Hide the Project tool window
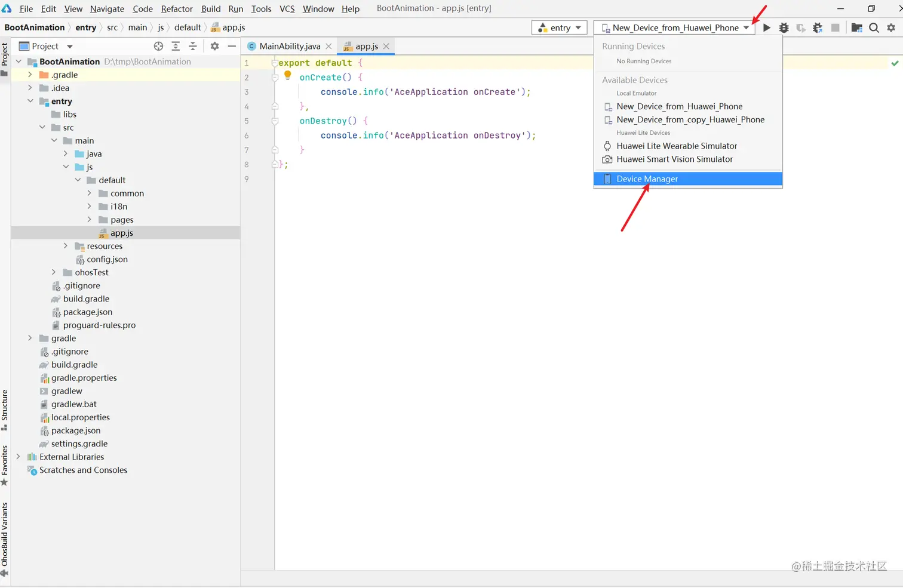 [232, 46]
